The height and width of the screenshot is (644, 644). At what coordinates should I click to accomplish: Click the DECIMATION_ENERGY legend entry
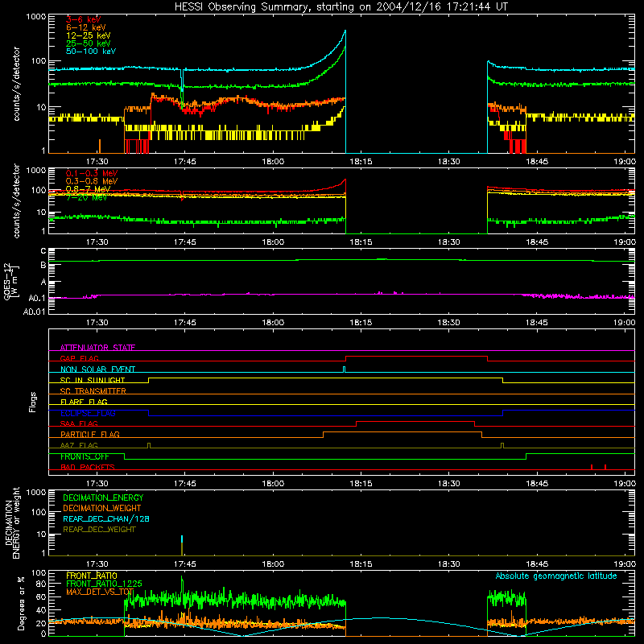coord(103,497)
